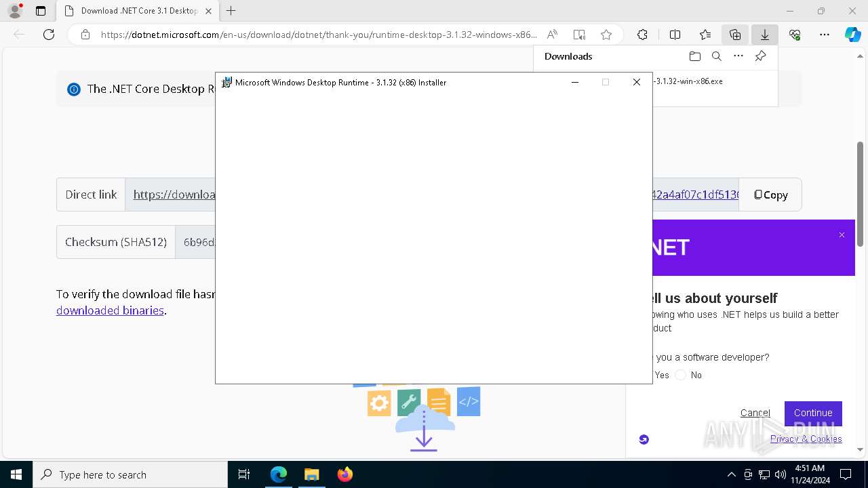Minimize the Runtime Installer window
Image resolution: width=868 pixels, height=488 pixels.
[575, 82]
